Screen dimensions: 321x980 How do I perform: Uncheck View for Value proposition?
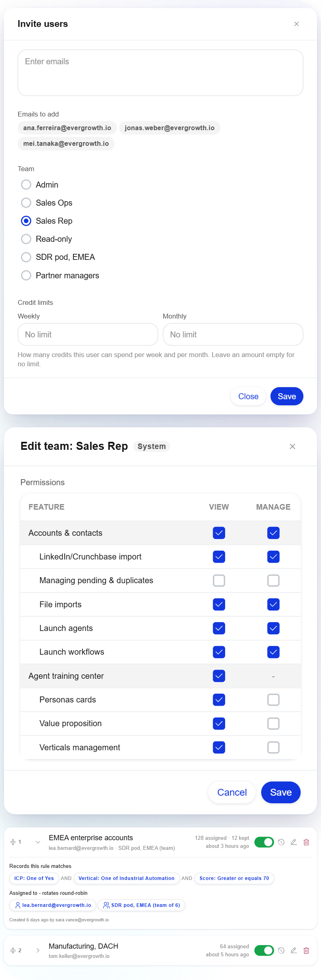click(x=219, y=723)
